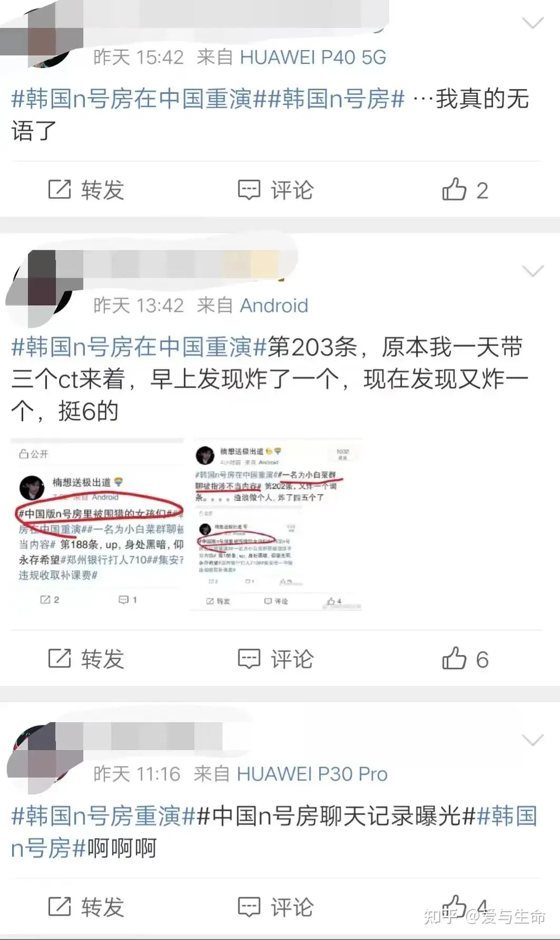This screenshot has width=560, height=940.
Task: Expand options chevron on 13:42 post
Action: (x=533, y=271)
